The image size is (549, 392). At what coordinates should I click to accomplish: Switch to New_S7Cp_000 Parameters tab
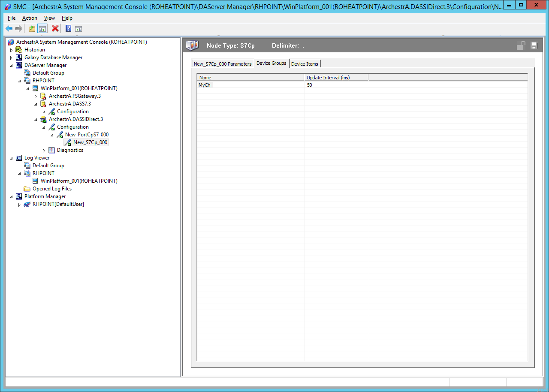[x=223, y=64]
